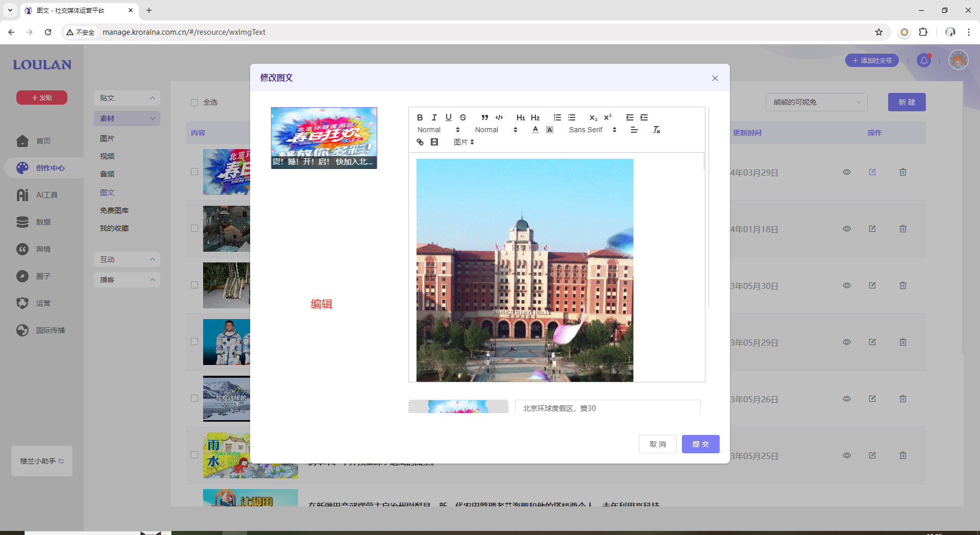
Task: Open the 楼兰小助手 assistant
Action: coord(42,461)
